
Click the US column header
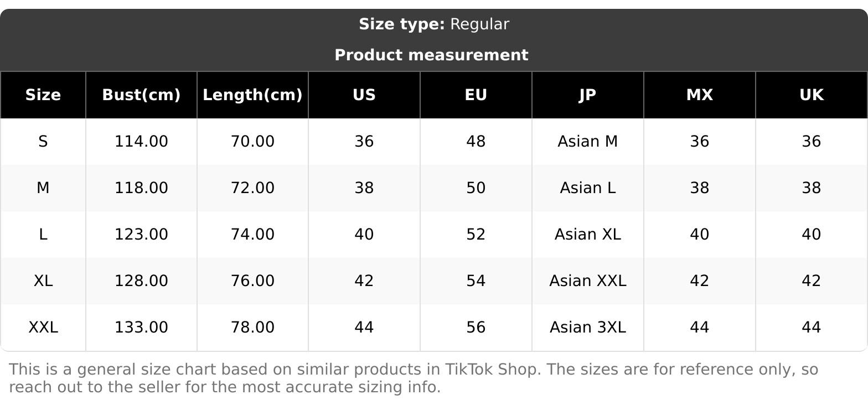point(364,95)
